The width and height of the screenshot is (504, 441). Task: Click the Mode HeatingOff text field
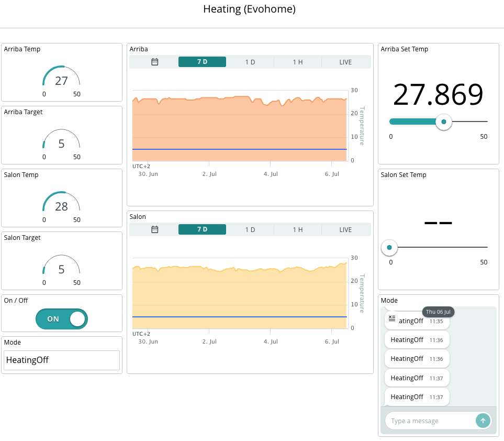(62, 360)
